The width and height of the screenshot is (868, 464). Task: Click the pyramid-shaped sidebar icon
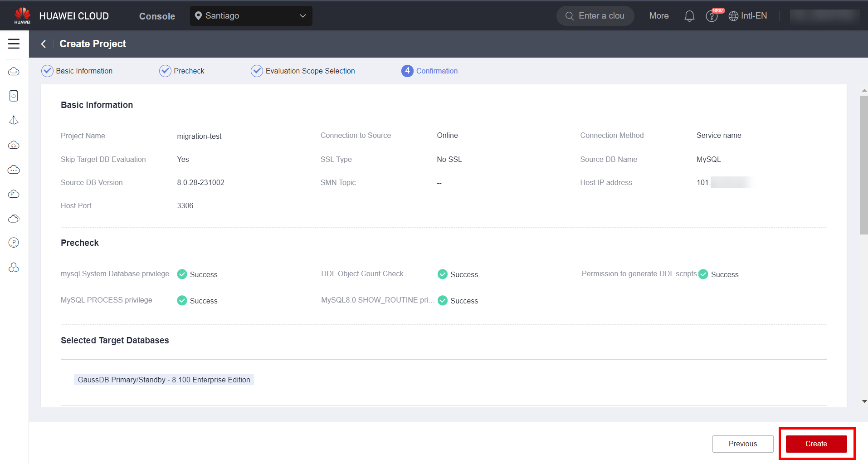(x=14, y=120)
